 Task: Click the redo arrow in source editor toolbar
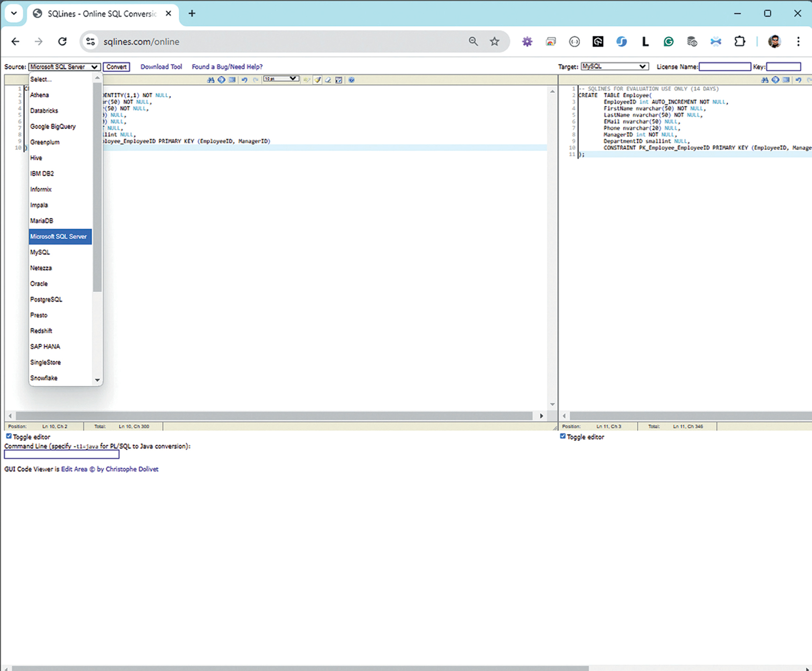click(x=255, y=80)
